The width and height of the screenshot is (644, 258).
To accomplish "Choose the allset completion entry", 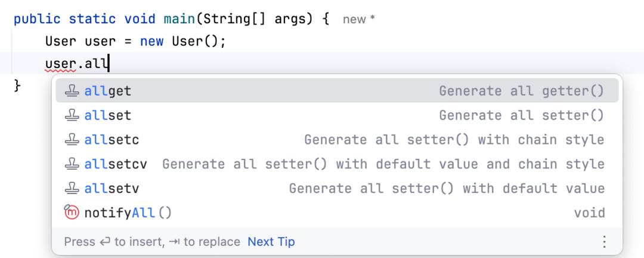I will click(x=108, y=115).
